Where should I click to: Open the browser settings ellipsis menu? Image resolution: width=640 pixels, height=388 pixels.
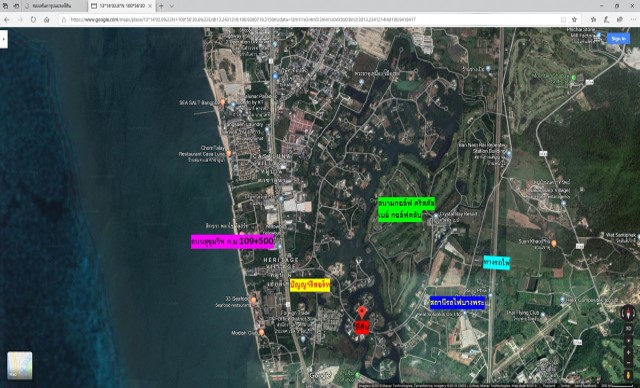[633, 19]
